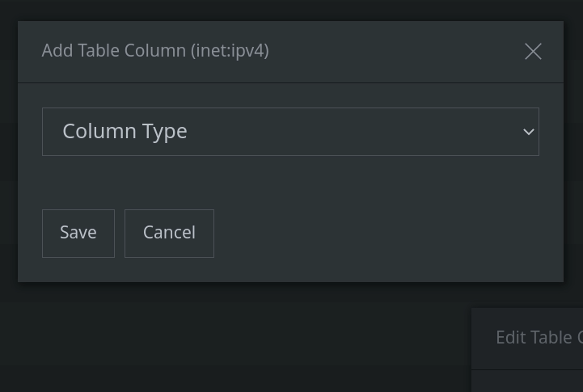Click the dimmed backdrop below the dialog
This screenshot has width=583, height=392.
[223, 335]
